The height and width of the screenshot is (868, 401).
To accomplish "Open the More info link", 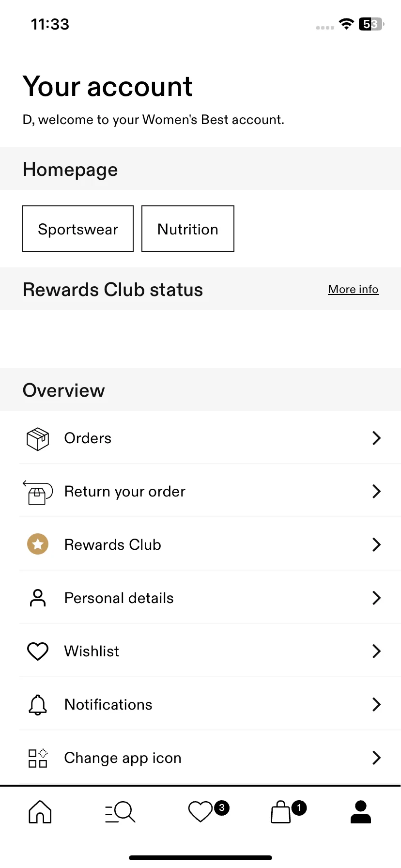I will coord(353,289).
